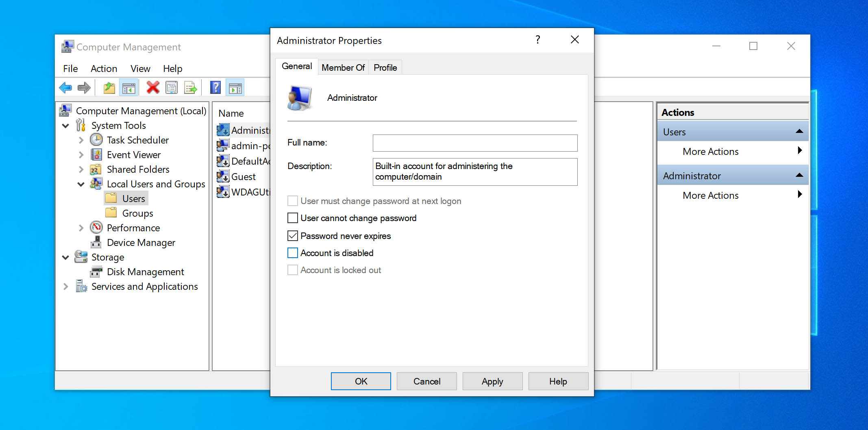Click the Shared Folders icon
The height and width of the screenshot is (430, 868).
(96, 169)
